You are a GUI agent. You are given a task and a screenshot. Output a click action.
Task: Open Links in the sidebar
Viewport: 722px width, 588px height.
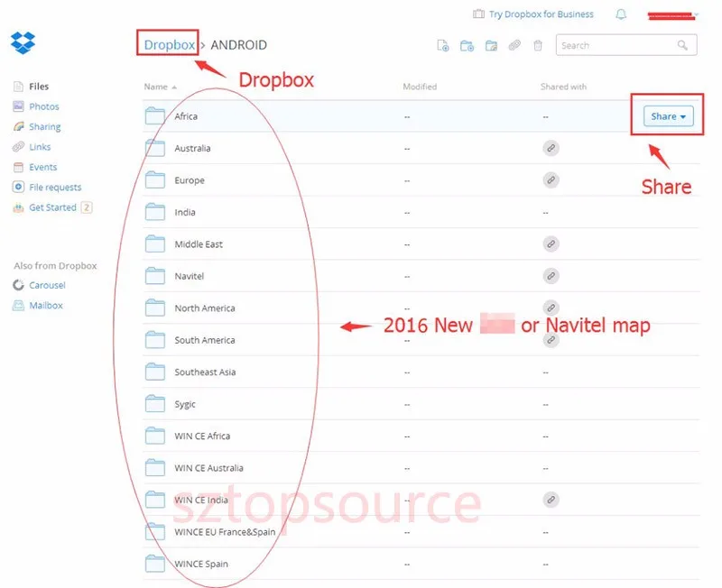[40, 147]
